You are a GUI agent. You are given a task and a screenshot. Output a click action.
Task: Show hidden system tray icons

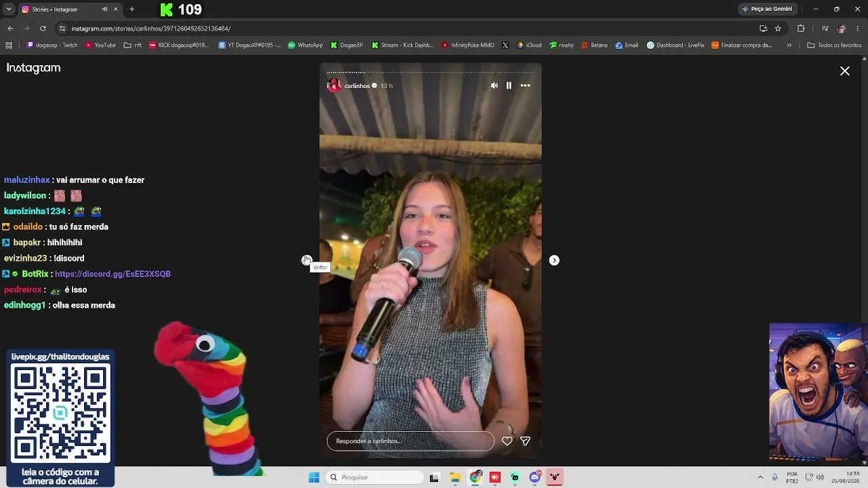click(760, 477)
